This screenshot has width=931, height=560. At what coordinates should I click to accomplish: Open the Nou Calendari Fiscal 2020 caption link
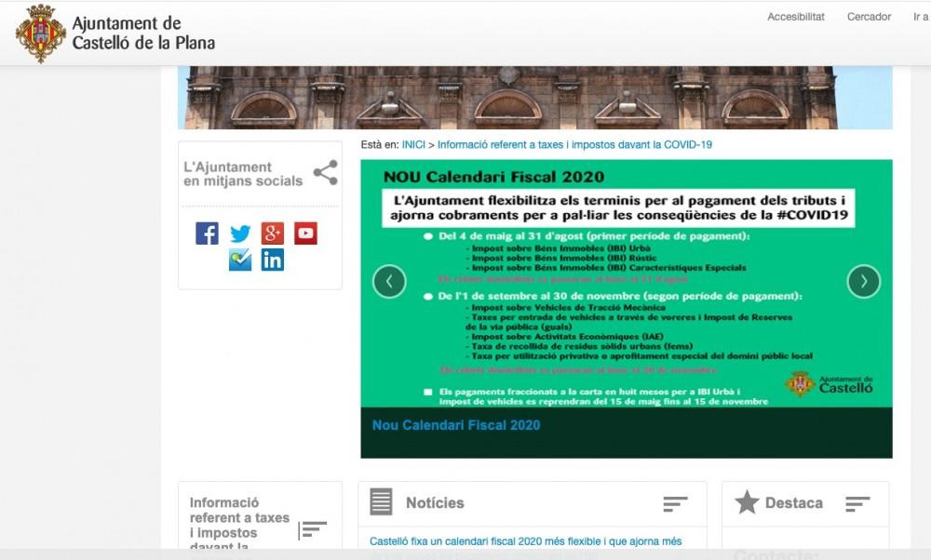pos(456,425)
